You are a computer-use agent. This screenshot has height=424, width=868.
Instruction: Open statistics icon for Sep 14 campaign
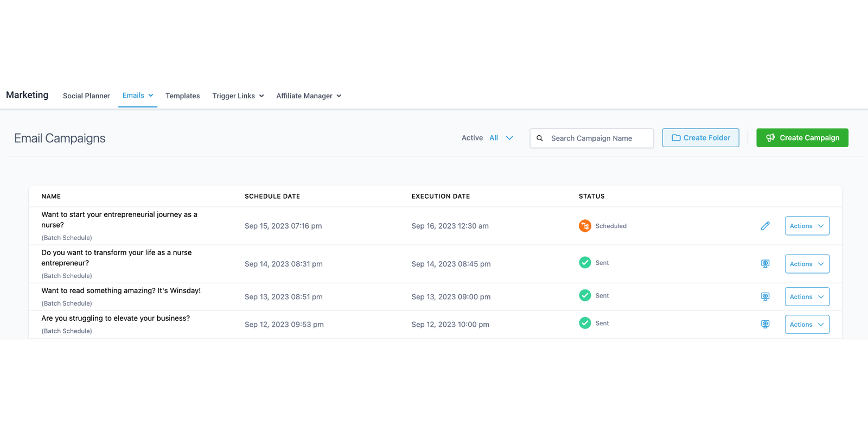765,264
